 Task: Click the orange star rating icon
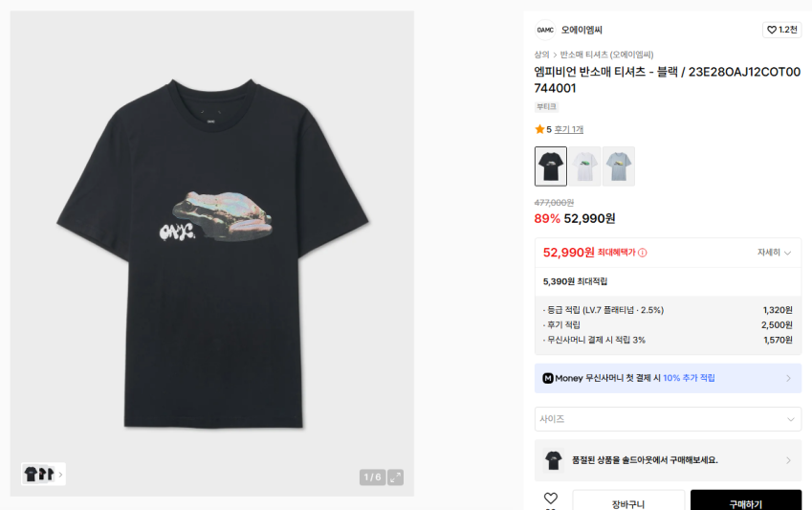click(x=539, y=129)
